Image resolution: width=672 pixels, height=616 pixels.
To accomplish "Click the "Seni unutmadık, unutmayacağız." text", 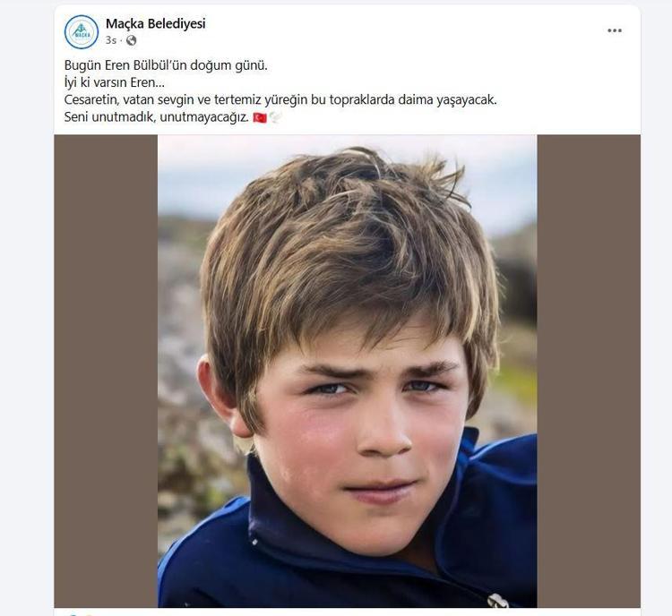I will [156, 117].
